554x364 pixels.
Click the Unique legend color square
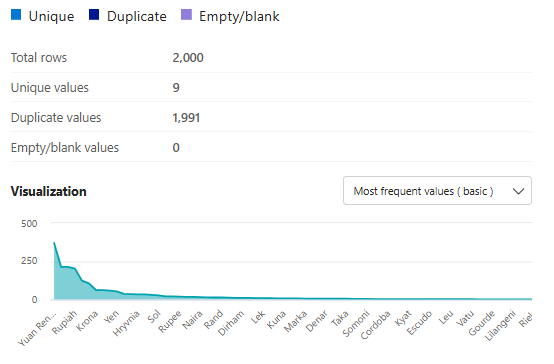16,15
